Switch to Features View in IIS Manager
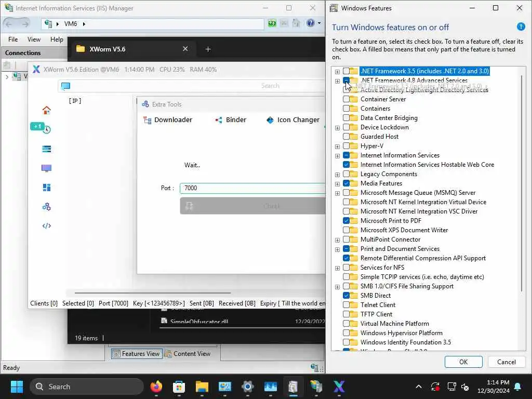Image resolution: width=532 pixels, height=399 pixels. [137, 353]
